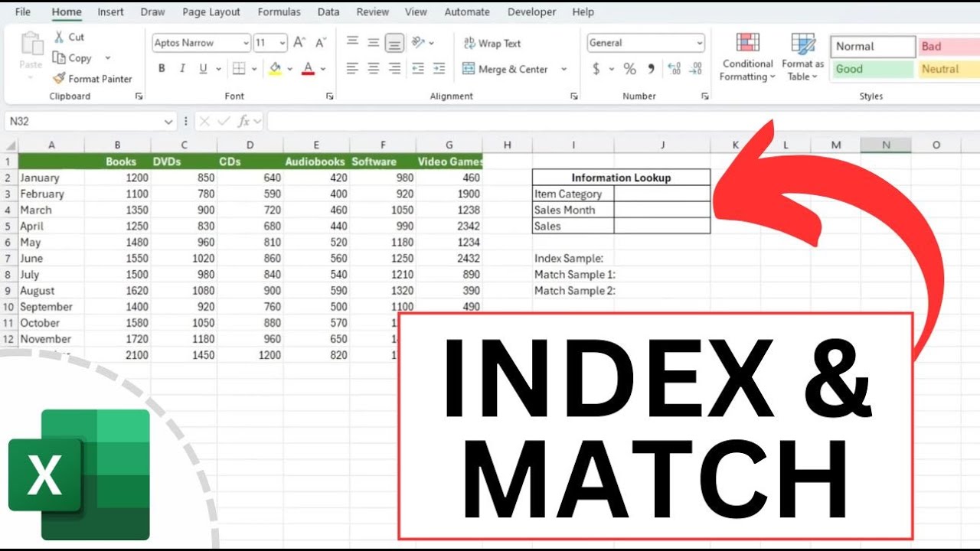This screenshot has width=980, height=551.
Task: Activate the Format Painter brush
Action: 59,79
